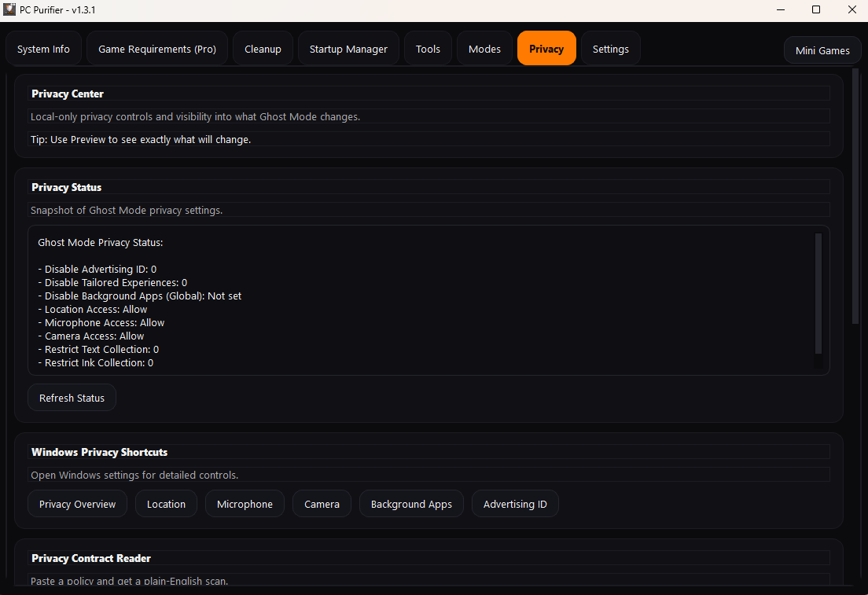Switch to the Cleanup tab
Image resolution: width=868 pixels, height=595 pixels.
pos(263,48)
